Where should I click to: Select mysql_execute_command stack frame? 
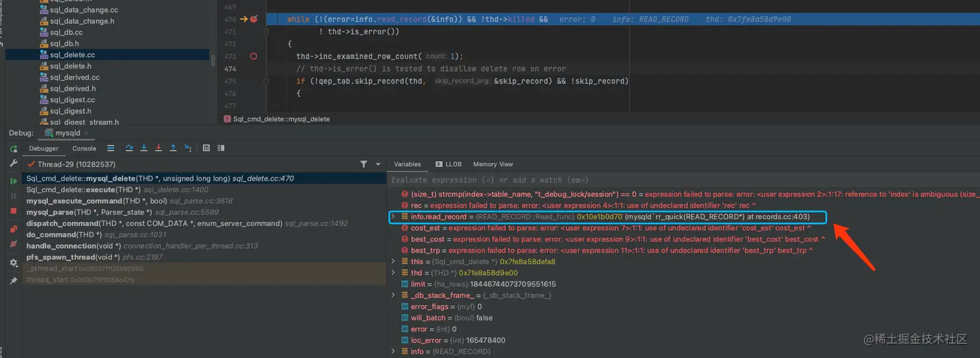click(x=204, y=201)
